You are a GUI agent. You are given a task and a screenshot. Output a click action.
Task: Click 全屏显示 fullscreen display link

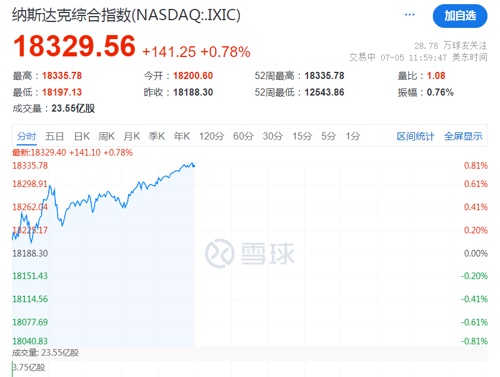(463, 136)
